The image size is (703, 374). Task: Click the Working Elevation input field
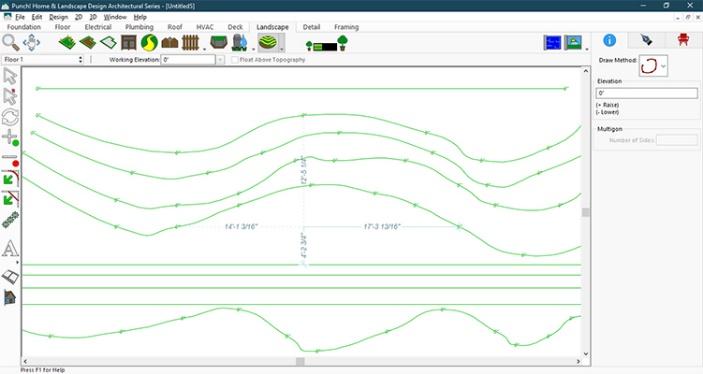tap(188, 60)
